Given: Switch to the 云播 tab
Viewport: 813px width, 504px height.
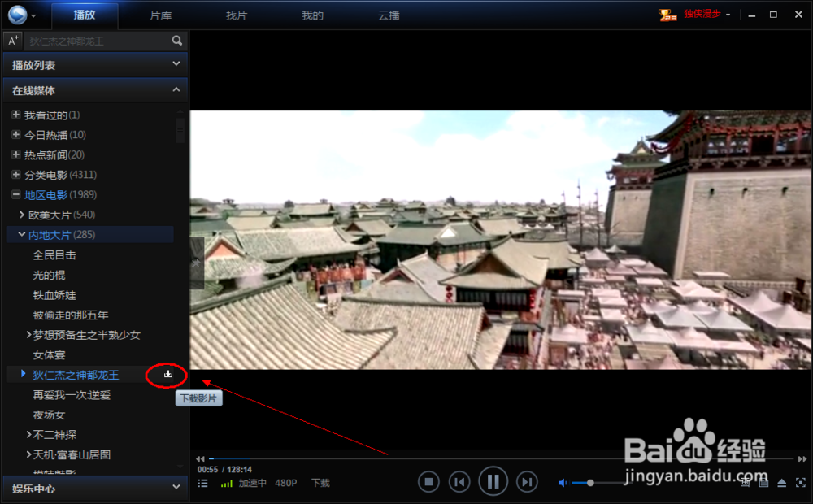Looking at the screenshot, I should [x=389, y=15].
